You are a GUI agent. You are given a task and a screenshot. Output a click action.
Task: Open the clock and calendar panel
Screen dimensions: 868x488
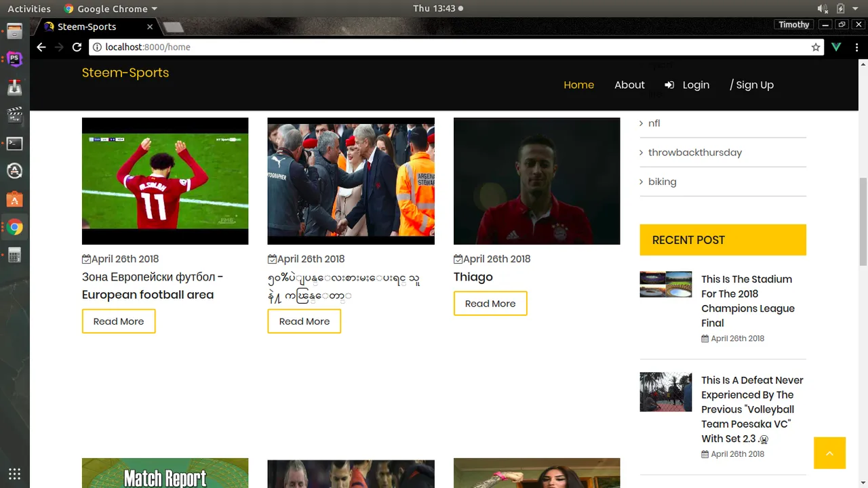438,9
